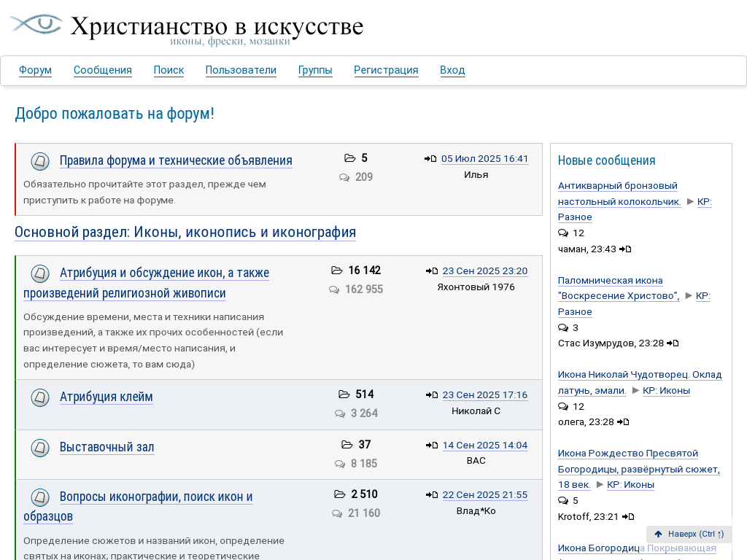
Task: Open the Форум menu item
Action: click(x=35, y=70)
